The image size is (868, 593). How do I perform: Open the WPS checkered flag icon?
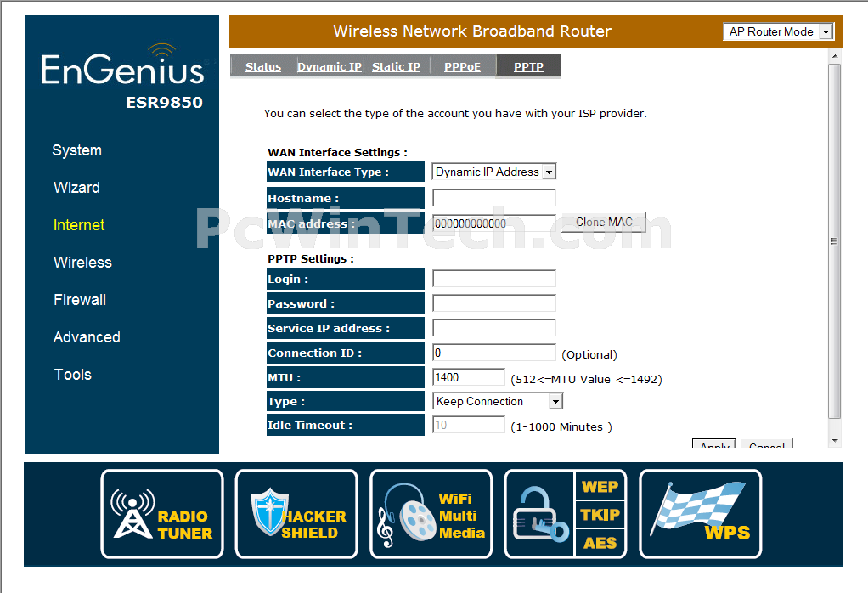[x=701, y=514]
